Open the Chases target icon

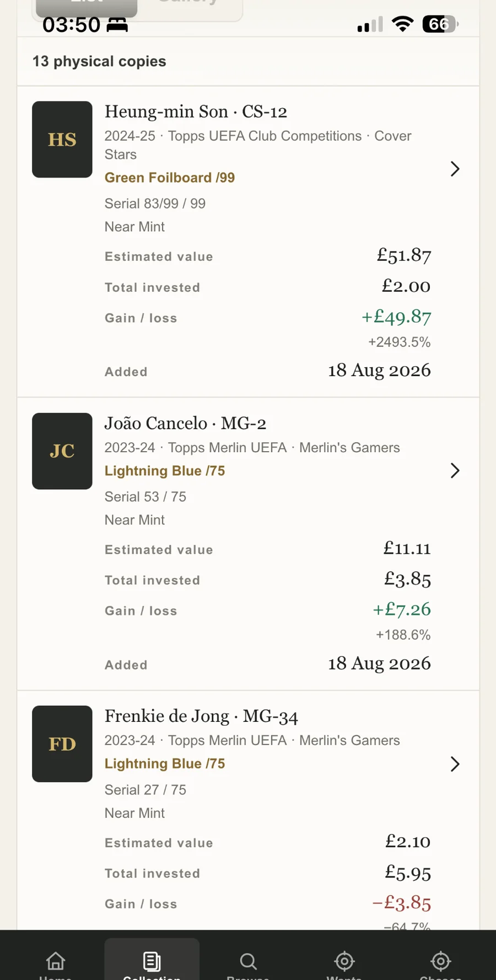click(x=440, y=961)
